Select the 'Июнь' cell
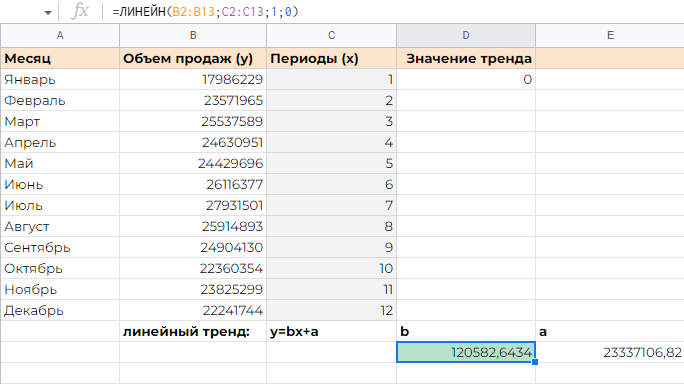684x384 pixels. 60,184
